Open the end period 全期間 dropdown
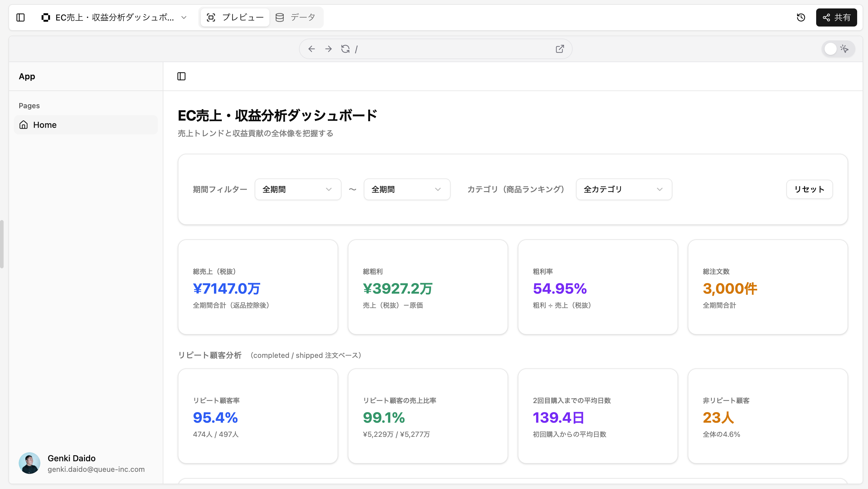 click(x=407, y=189)
